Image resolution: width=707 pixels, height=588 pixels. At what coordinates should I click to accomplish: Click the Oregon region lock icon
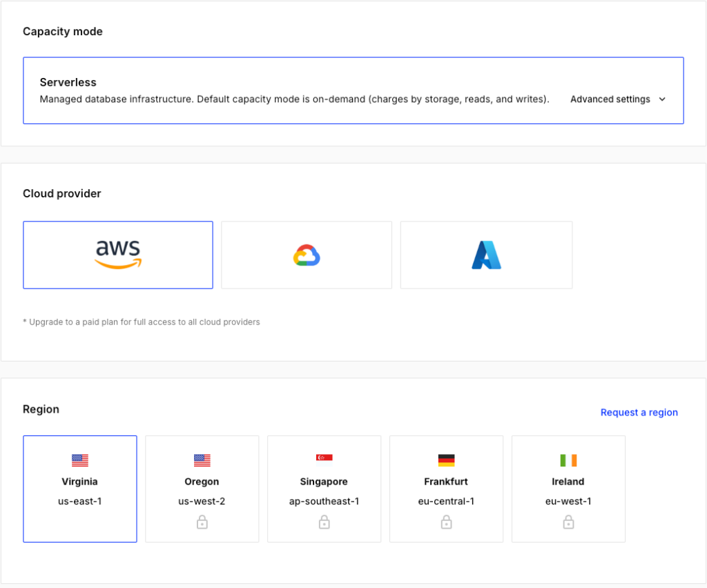[202, 522]
